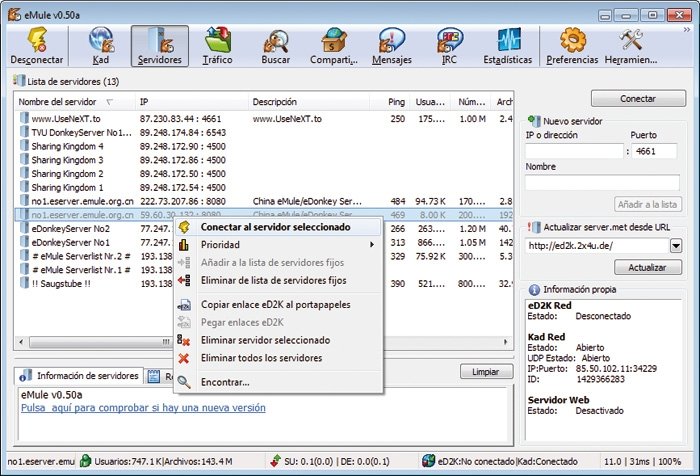Click the Puerto field showing 4661
Screen dimensions: 700x476
point(654,151)
